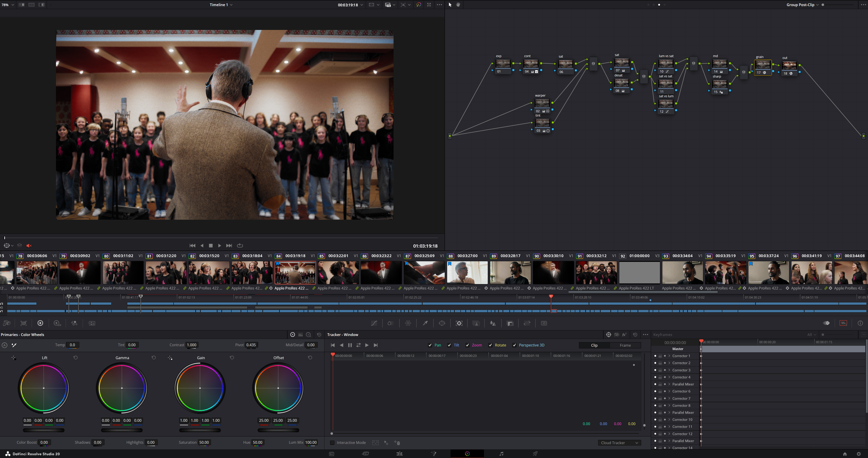Reset the Gamma color wheel
The height and width of the screenshot is (458, 868).
pos(154,358)
